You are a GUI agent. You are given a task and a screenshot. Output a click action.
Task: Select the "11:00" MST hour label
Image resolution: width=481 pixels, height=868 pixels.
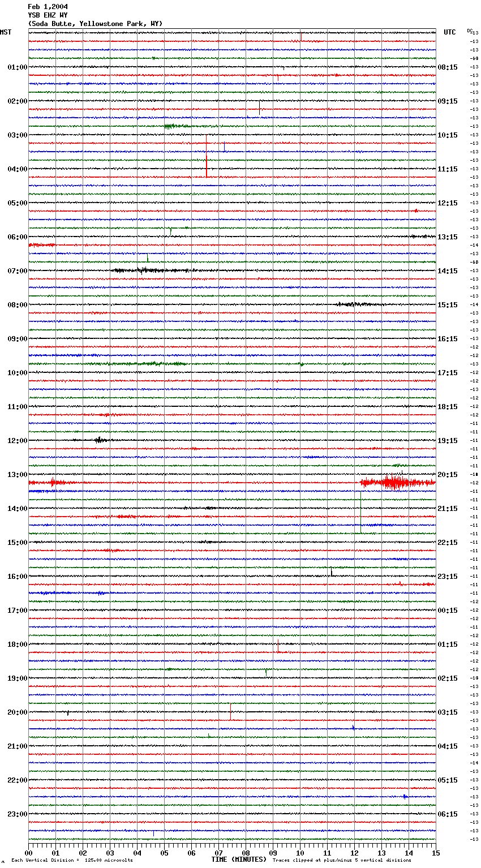[x=18, y=407]
